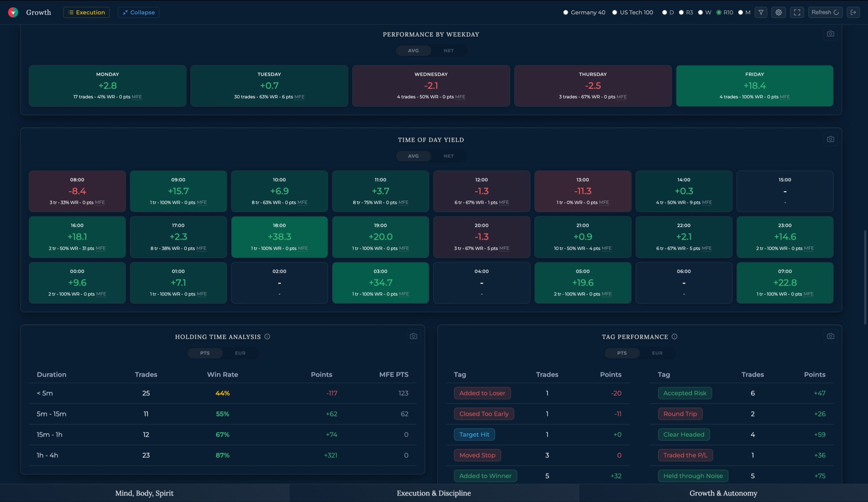The width and height of the screenshot is (868, 502).
Task: Click the 03:00 time slot card
Action: (380, 283)
